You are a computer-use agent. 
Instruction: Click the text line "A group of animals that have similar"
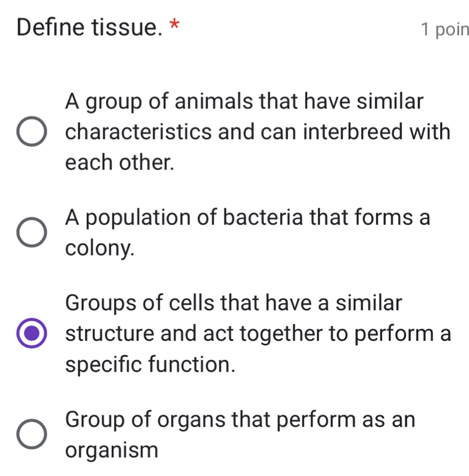tap(244, 101)
